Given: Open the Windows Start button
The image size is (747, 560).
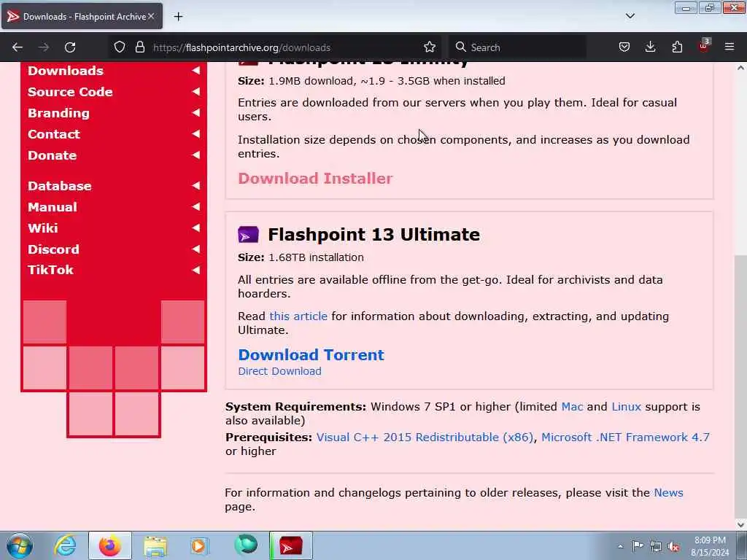Looking at the screenshot, I should coord(20,545).
